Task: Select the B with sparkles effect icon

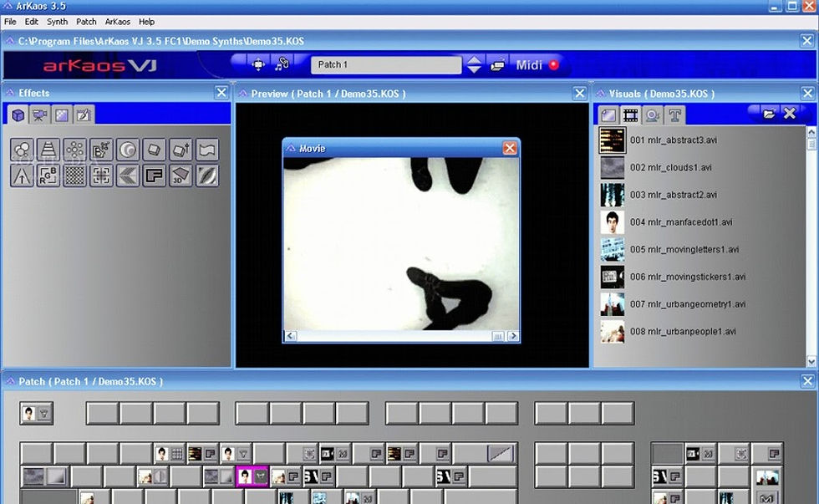Action: pyautogui.click(x=101, y=150)
